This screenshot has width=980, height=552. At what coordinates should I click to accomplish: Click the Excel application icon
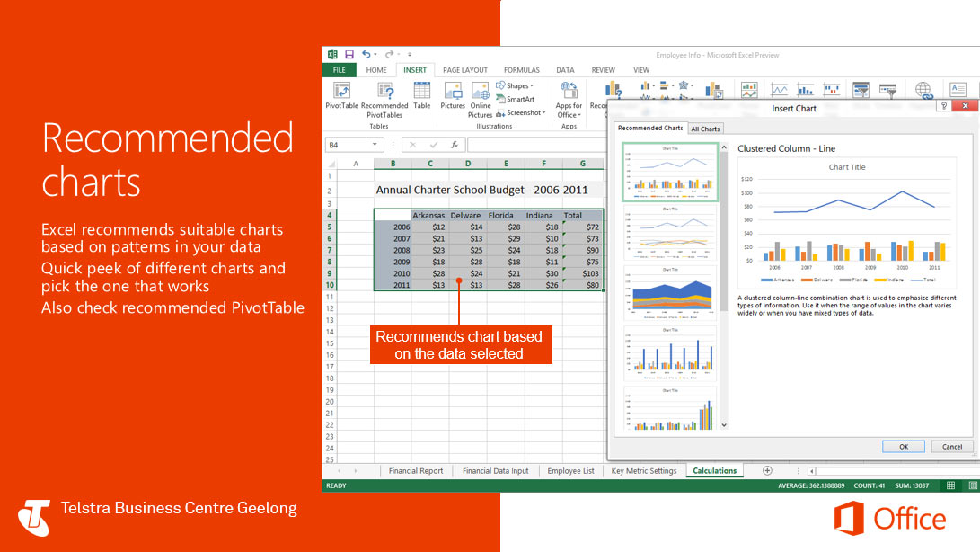[x=332, y=55]
